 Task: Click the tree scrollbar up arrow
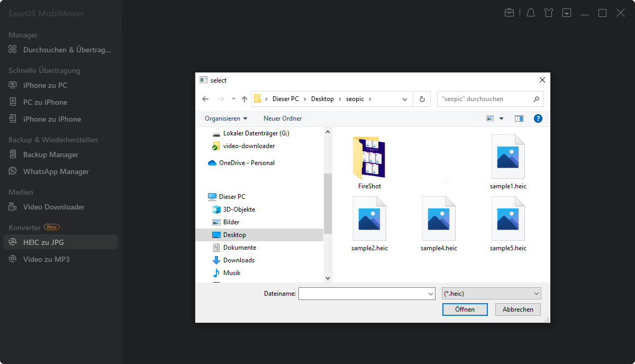[x=328, y=132]
